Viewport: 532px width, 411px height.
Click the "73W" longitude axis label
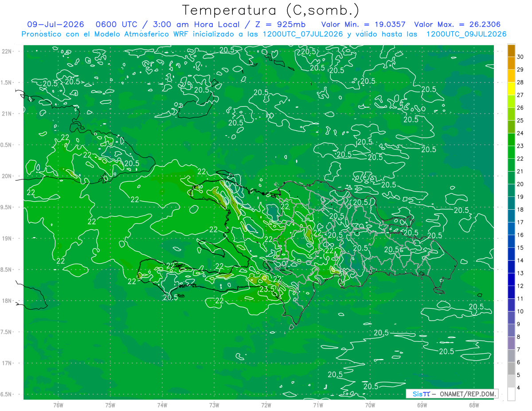(214, 405)
